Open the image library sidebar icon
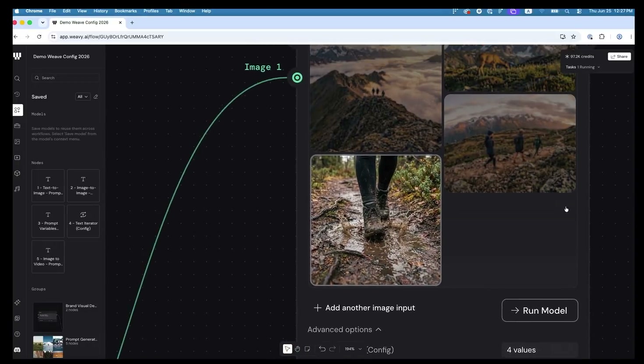Screen dimensions: 644x364 click(17, 142)
